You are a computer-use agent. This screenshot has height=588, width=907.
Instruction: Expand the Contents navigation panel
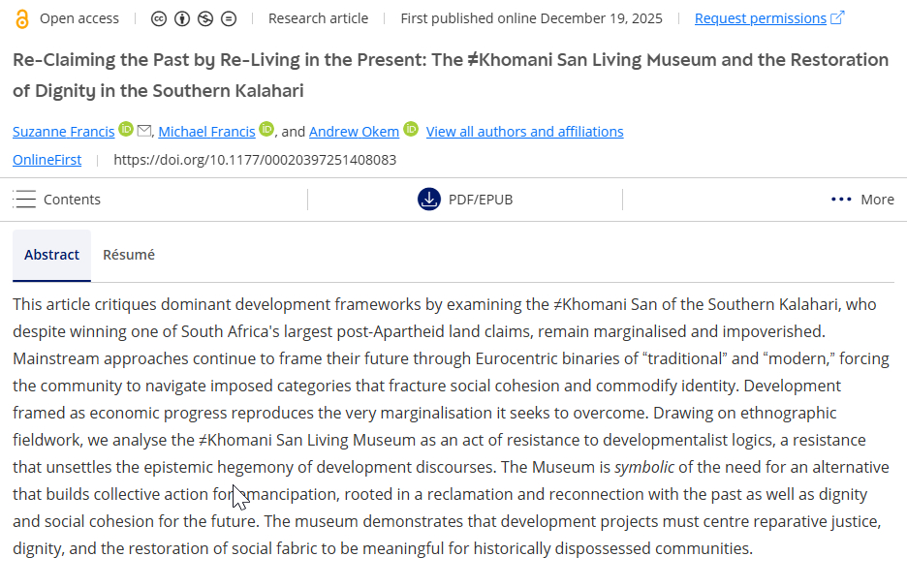[72, 200]
